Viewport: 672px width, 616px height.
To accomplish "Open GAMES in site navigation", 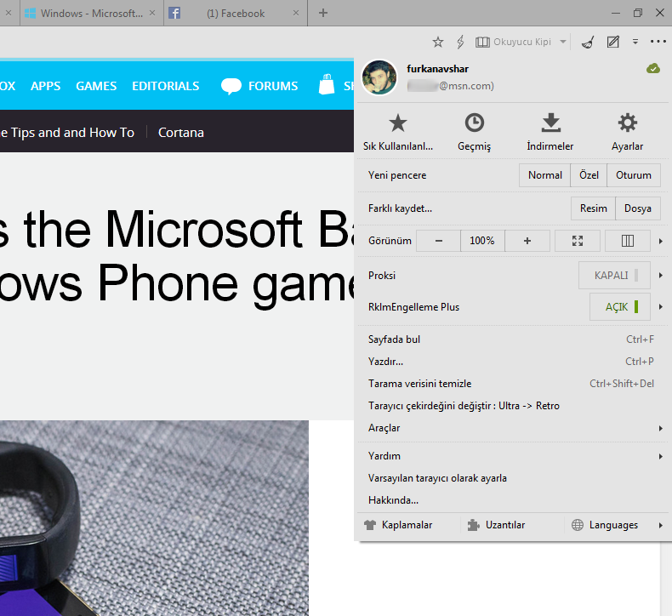I will click(96, 86).
